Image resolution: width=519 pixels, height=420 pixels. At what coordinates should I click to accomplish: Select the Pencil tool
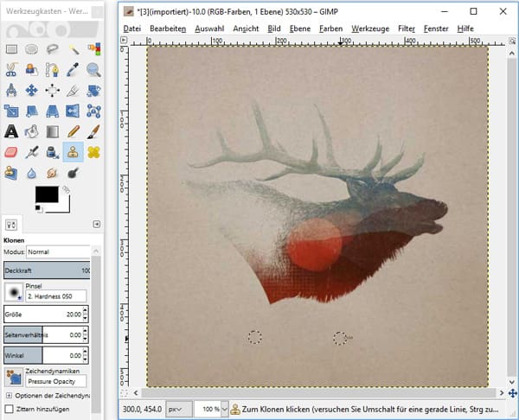73,131
